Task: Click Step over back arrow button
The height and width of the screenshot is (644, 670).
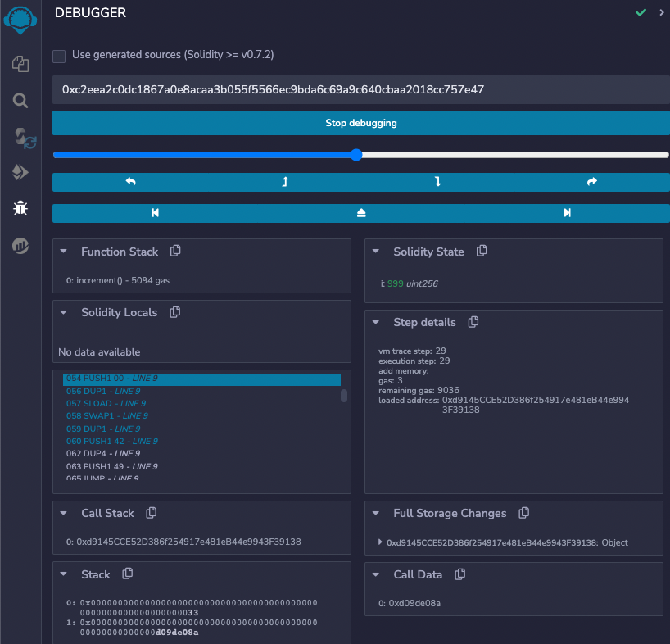Action: (x=130, y=182)
